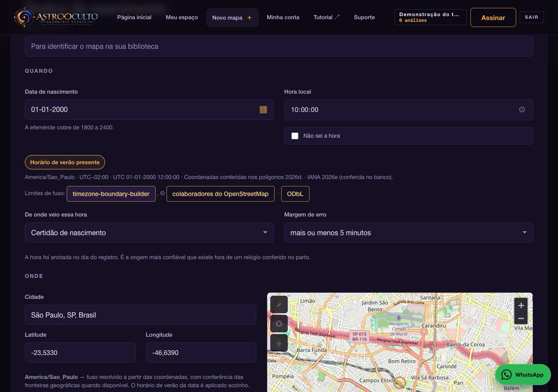The height and width of the screenshot is (392, 558).
Task: Open the colaboradores do OpenStreetMap link
Action: click(221, 194)
